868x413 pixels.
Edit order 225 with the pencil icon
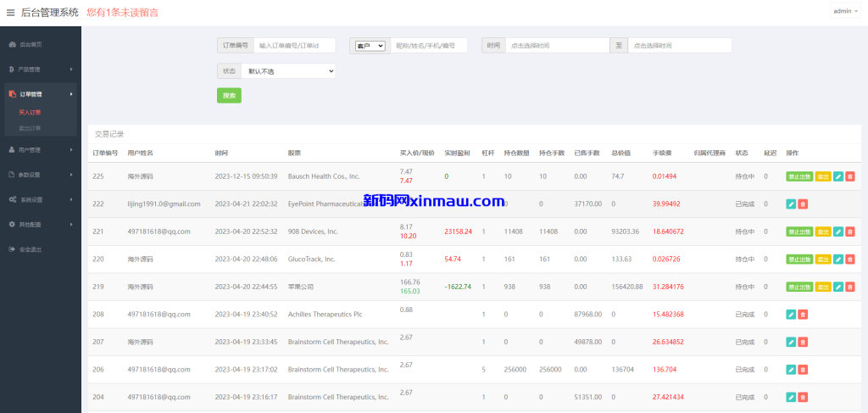tap(838, 176)
